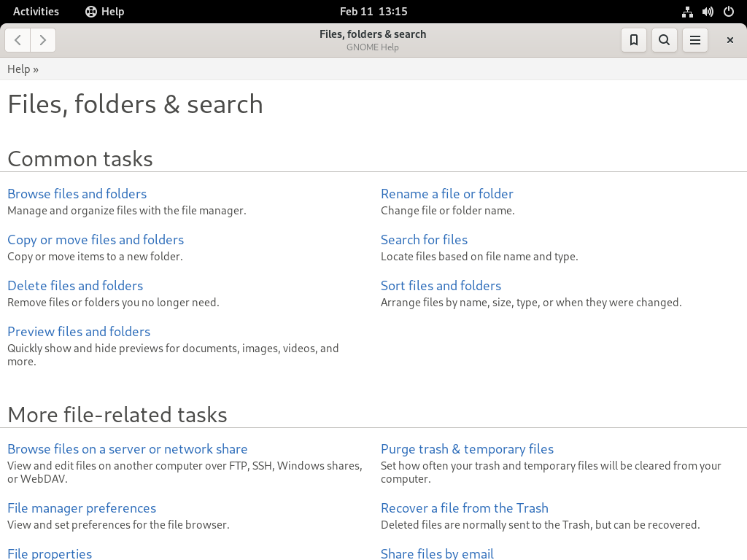Open the volume icon in top bar
747x560 pixels.
point(708,12)
